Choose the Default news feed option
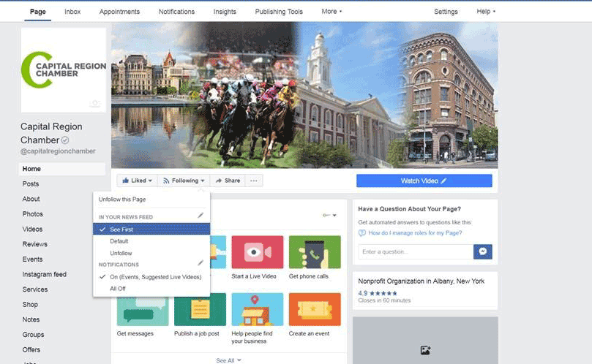 click(x=119, y=241)
